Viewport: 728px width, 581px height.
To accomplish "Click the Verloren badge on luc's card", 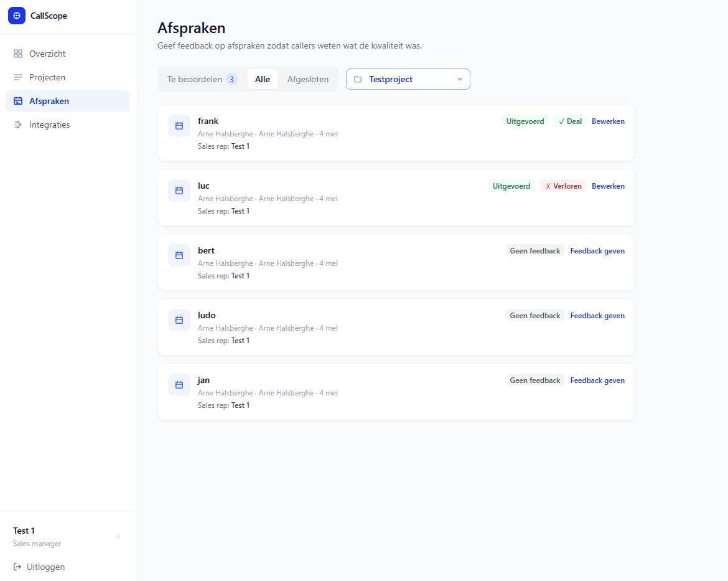I will coord(563,186).
